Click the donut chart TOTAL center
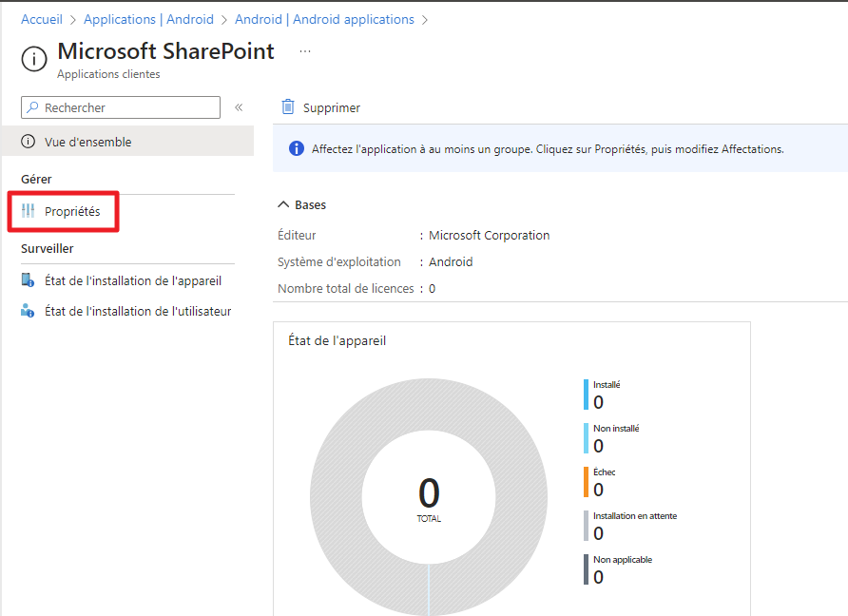848x616 pixels. point(429,499)
